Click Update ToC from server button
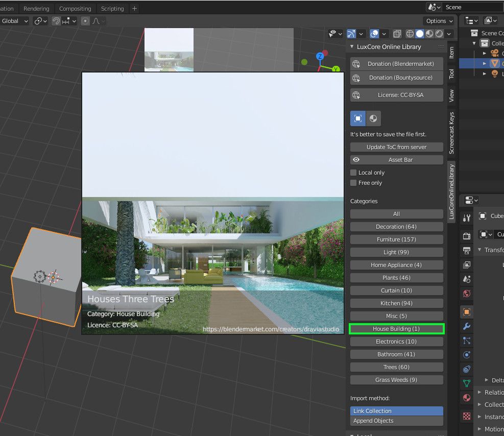 coord(396,147)
